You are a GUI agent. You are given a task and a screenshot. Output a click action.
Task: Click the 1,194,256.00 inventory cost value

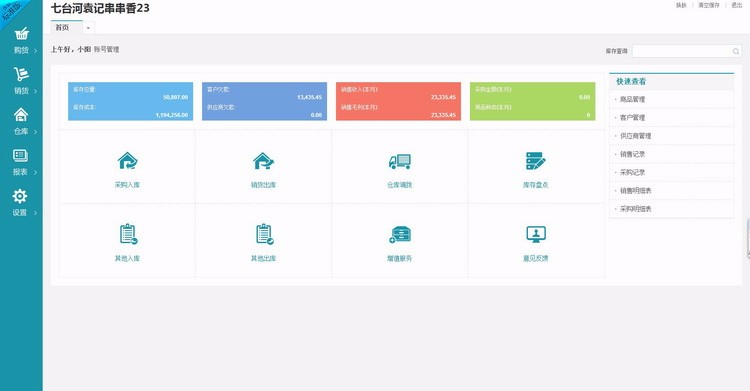pos(172,115)
